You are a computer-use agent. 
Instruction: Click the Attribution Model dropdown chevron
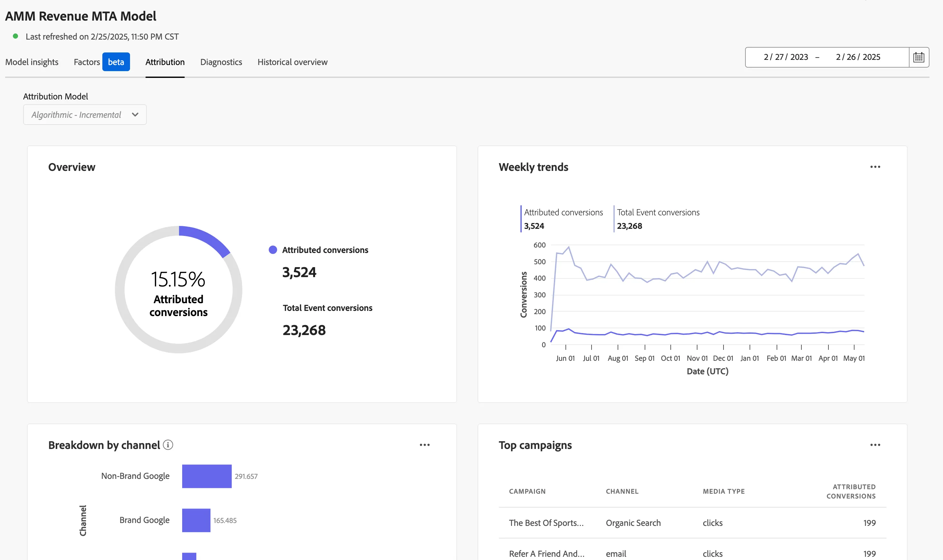(x=135, y=115)
